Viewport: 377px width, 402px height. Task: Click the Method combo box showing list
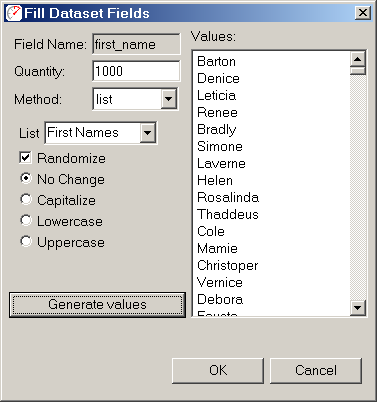(135, 99)
